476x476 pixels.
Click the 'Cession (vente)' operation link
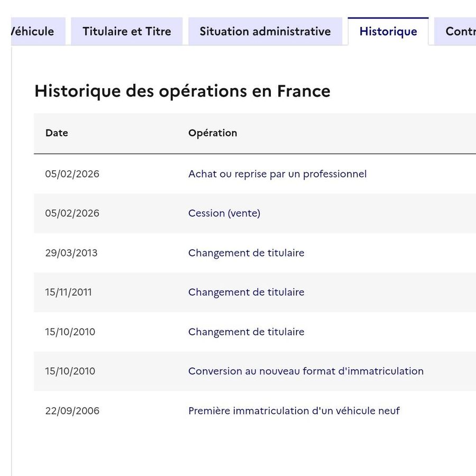coord(224,213)
